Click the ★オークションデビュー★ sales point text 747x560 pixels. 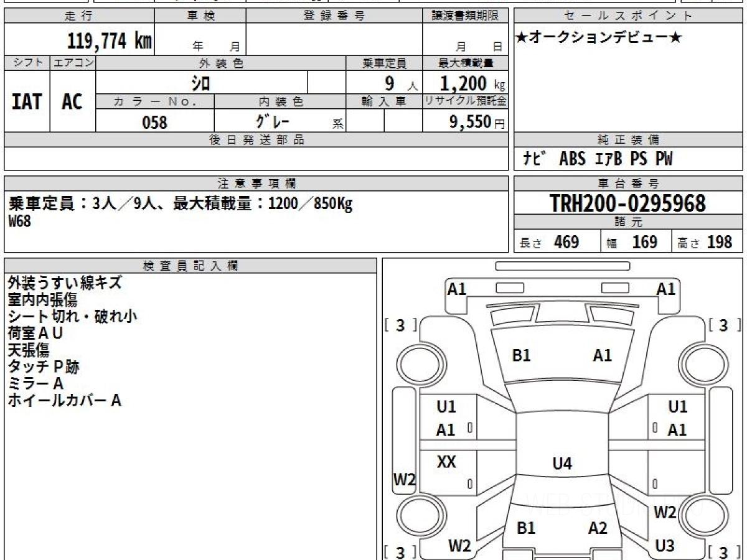599,38
